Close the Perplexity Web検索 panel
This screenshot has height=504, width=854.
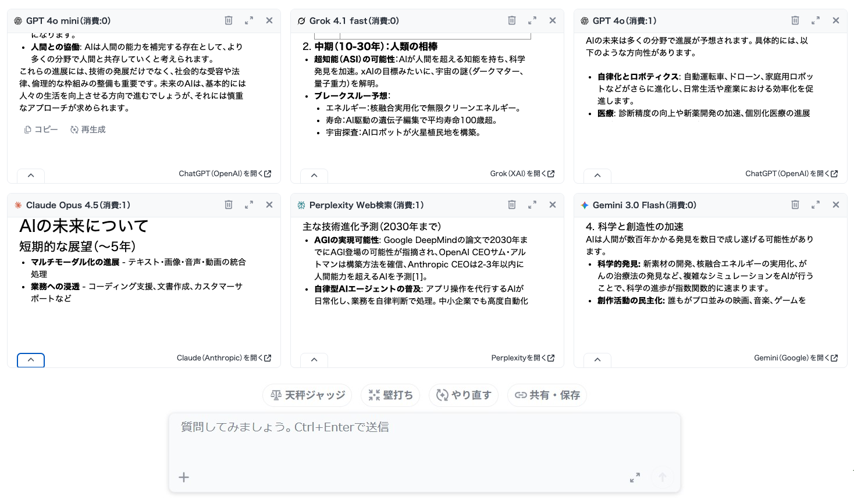(553, 205)
